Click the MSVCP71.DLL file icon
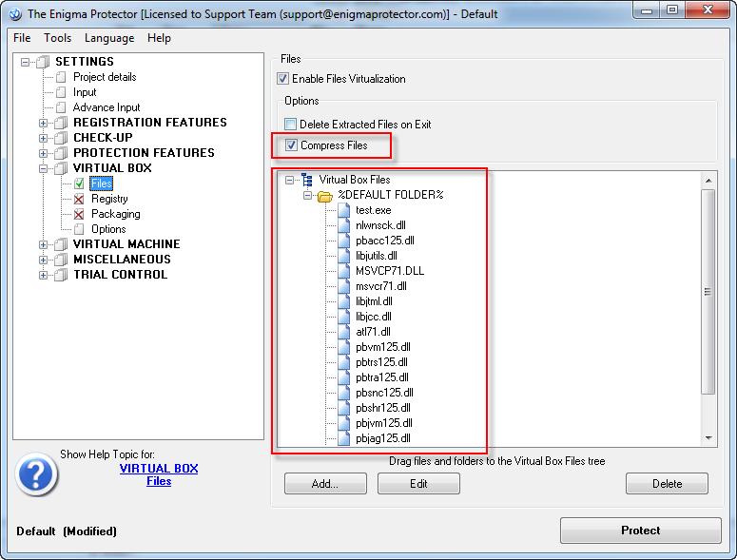The height and width of the screenshot is (560, 737). (x=344, y=271)
